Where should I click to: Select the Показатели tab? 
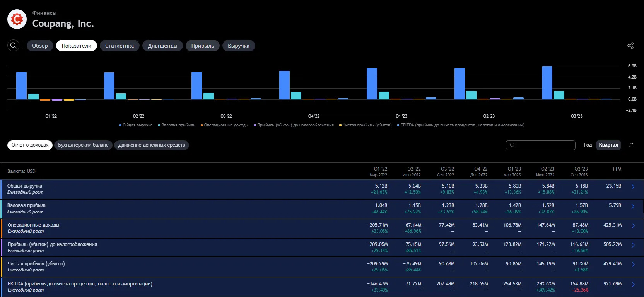click(x=77, y=46)
